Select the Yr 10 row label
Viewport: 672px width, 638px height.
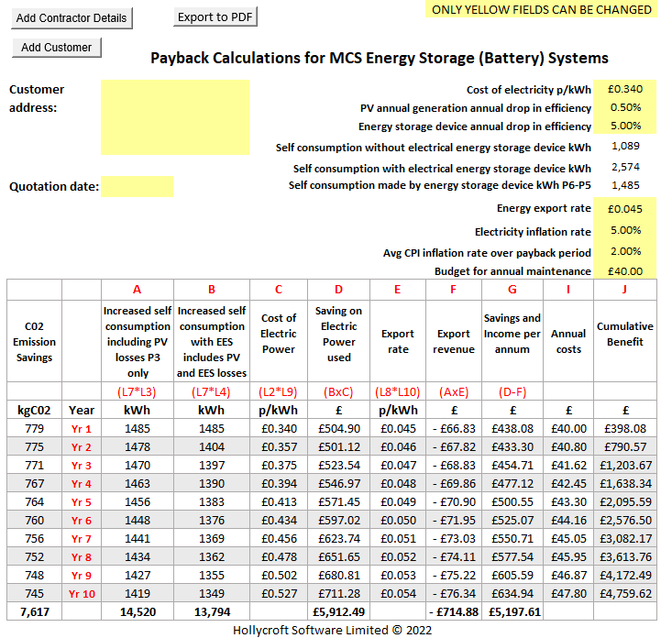(x=82, y=594)
